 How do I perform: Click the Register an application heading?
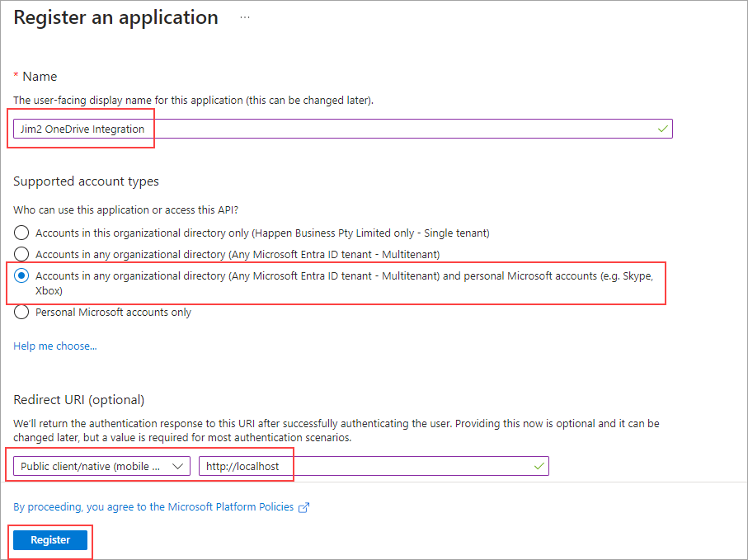(116, 17)
